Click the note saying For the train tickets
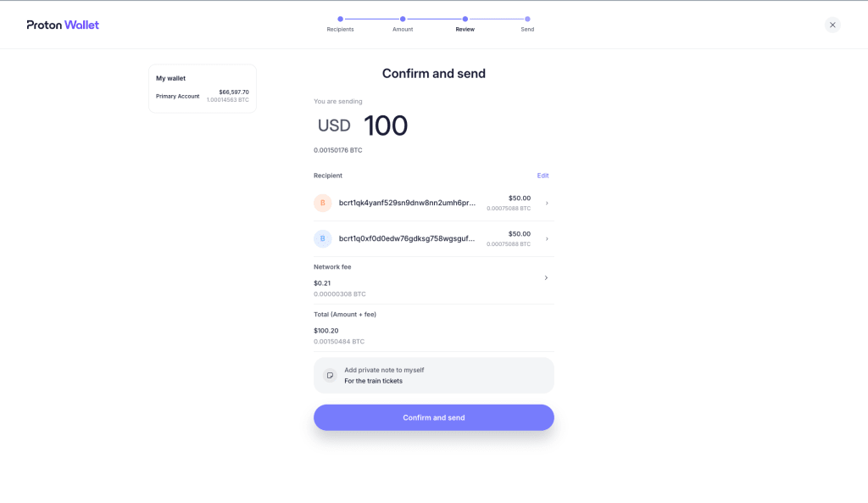This screenshot has width=868, height=503. click(x=374, y=381)
